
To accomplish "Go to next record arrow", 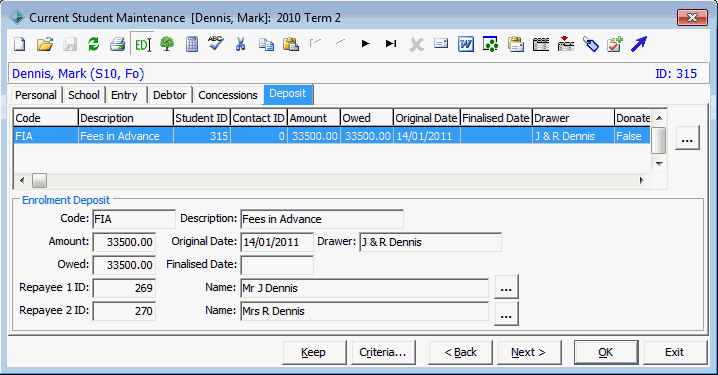I will coord(365,44).
